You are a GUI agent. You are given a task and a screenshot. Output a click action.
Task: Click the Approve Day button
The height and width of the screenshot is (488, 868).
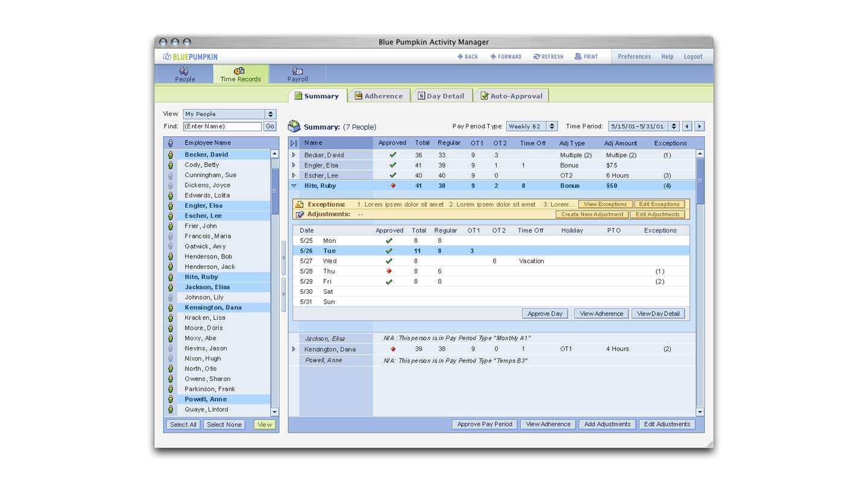pyautogui.click(x=545, y=313)
